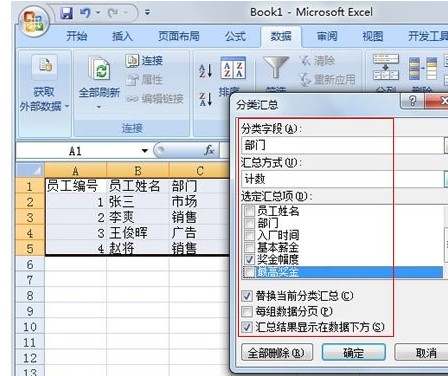Open the Sort (排序) dialog icon
Image resolution: width=448 pixels, height=376 pixels.
coord(233,68)
